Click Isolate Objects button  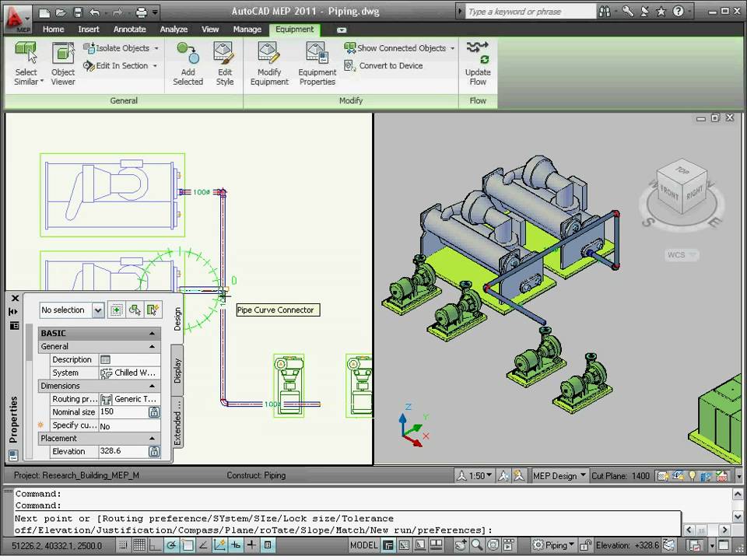click(117, 48)
